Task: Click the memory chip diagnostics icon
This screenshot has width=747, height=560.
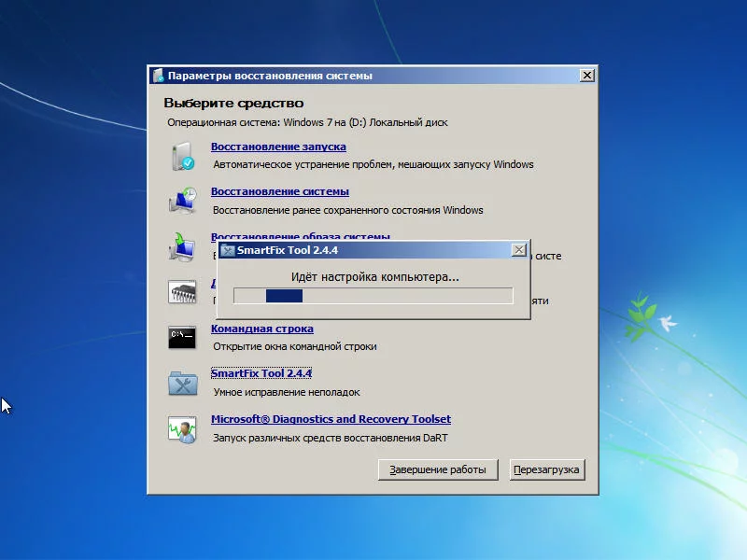Action: pos(182,291)
